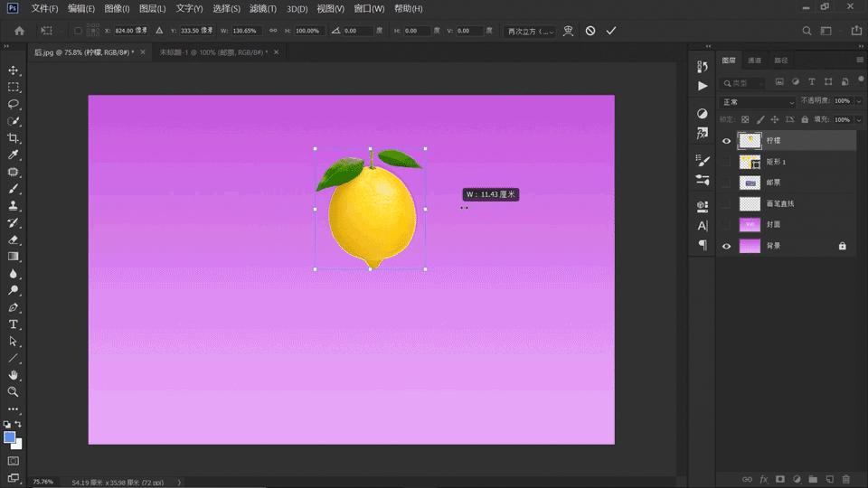Select the Horizontal Type tool
Image resolution: width=868 pixels, height=488 pixels.
(x=14, y=324)
